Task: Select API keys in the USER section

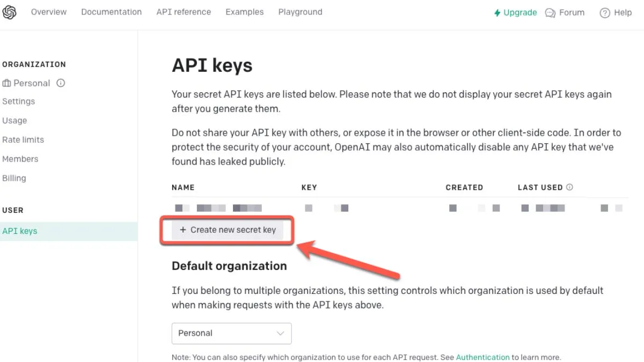Action: point(20,231)
